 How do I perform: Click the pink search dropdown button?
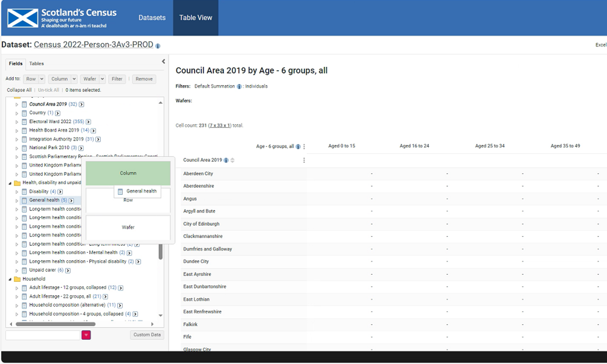(86, 335)
